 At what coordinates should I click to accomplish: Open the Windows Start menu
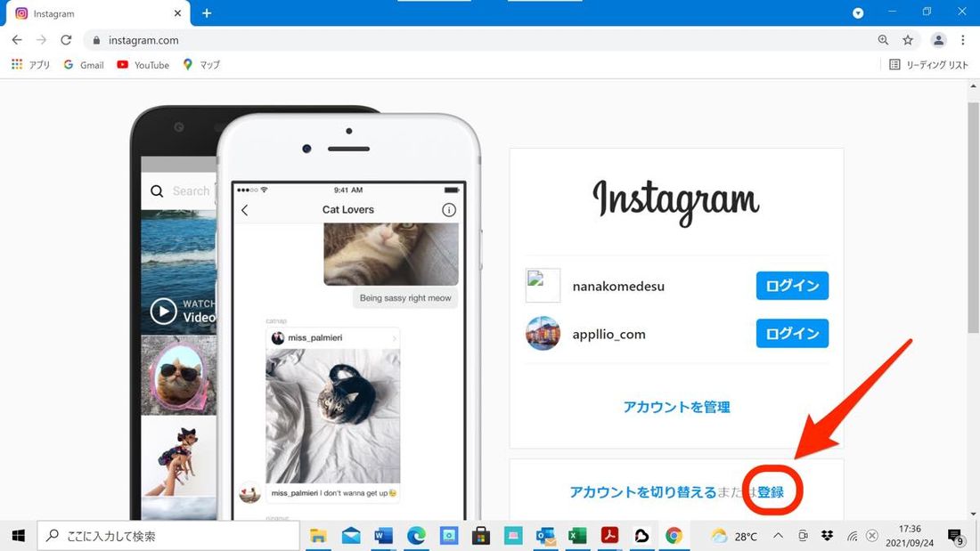(x=18, y=535)
